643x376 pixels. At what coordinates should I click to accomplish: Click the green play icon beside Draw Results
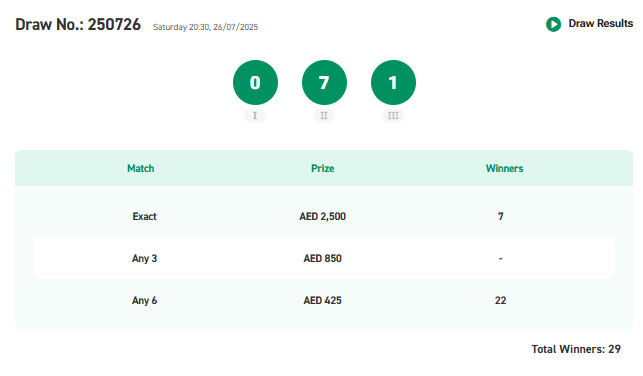553,24
